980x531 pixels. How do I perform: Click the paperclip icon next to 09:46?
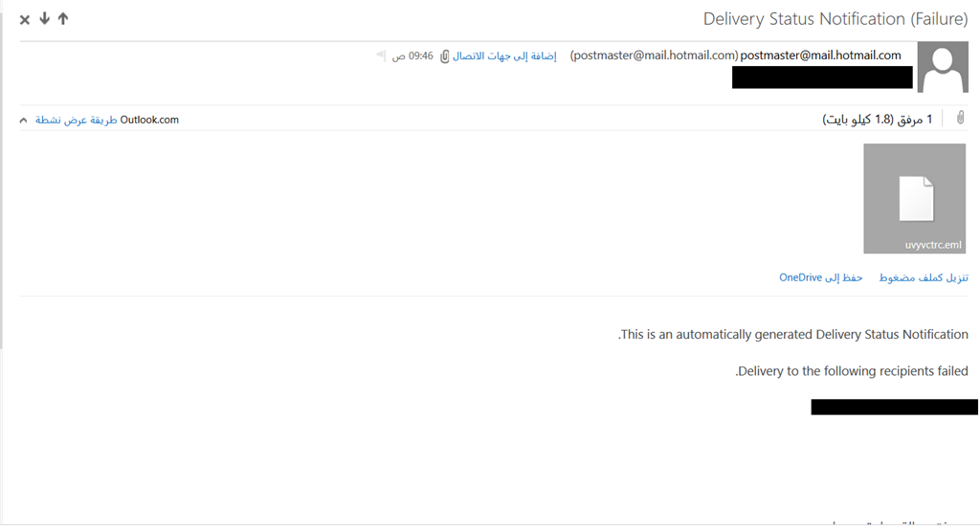[444, 56]
